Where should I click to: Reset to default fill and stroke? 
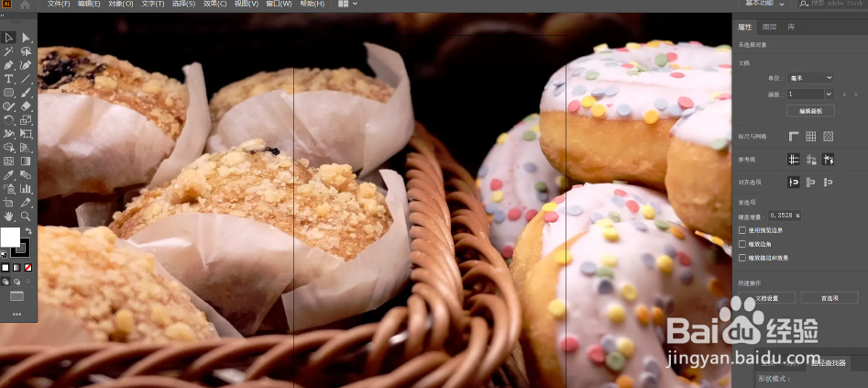(4, 254)
